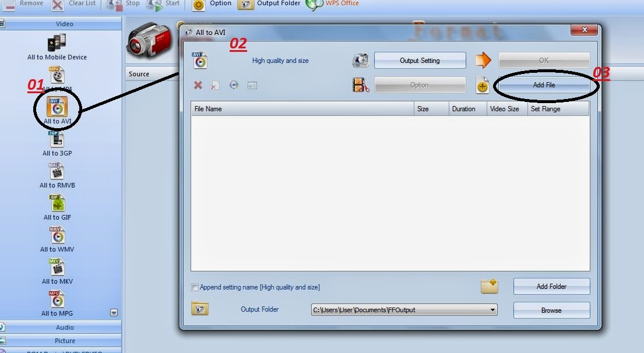Image resolution: width=644 pixels, height=353 pixels.
Task: Click the High quality and size label
Action: 280,61
